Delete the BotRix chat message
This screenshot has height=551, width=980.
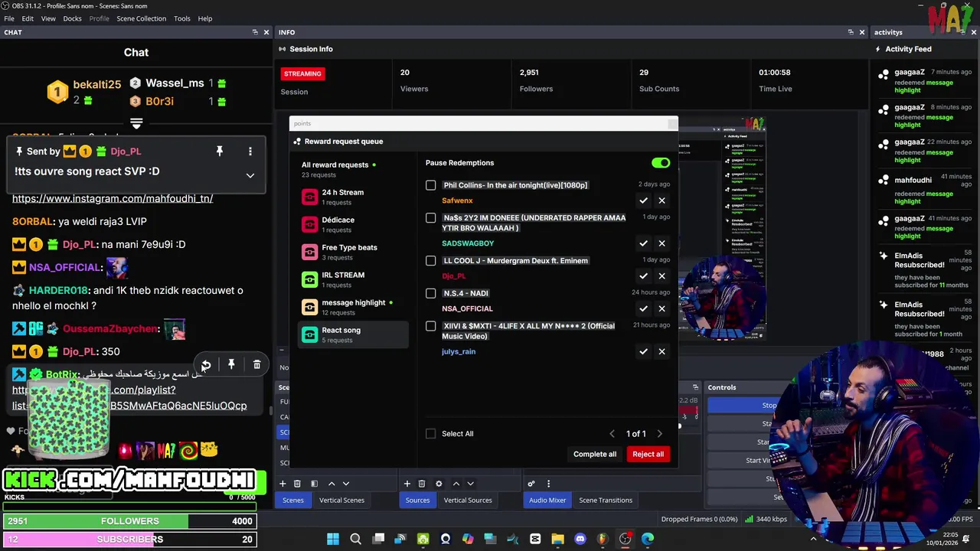click(257, 365)
